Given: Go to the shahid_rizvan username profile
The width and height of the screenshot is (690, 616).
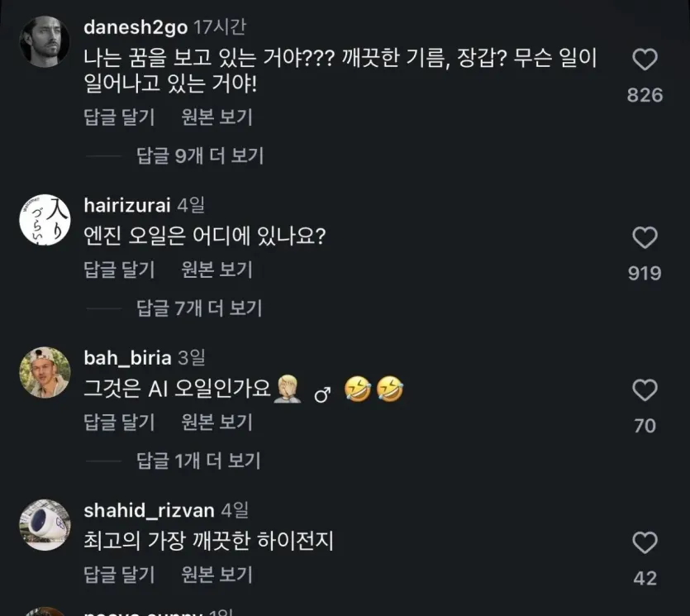Looking at the screenshot, I should point(150,510).
